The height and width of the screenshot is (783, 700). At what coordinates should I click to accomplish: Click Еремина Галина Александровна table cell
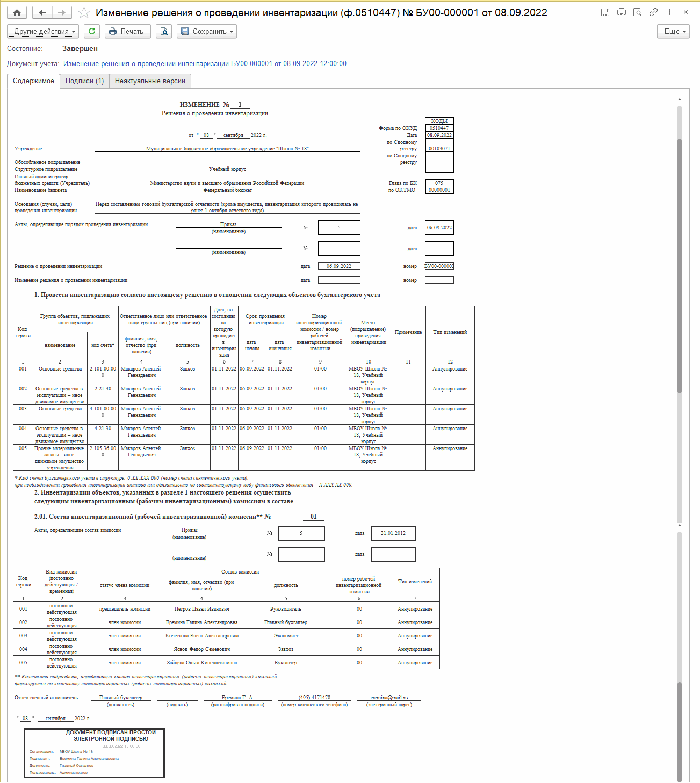(x=202, y=622)
